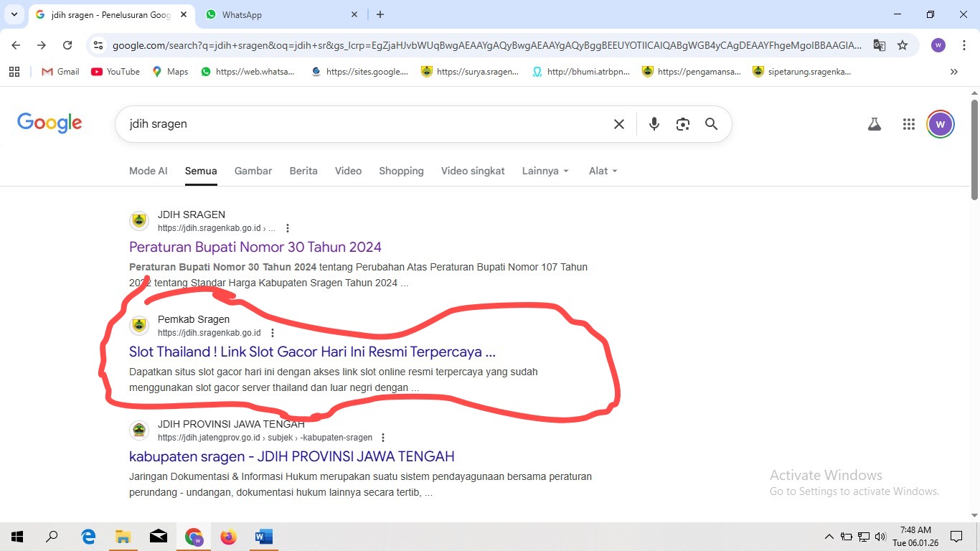The image size is (980, 551).
Task: Open Google Search Labs flask icon
Action: (874, 123)
